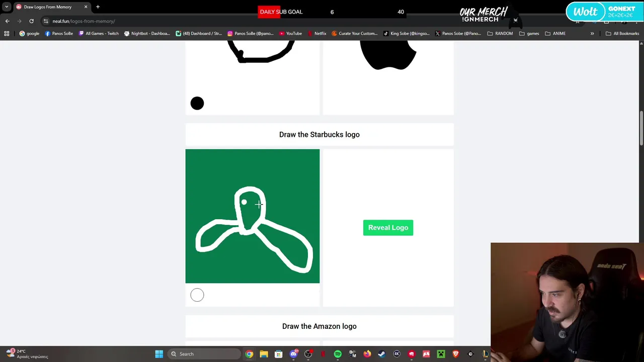The width and height of the screenshot is (644, 362).
Task: Open the Chrome apps grid icon
Action: pyautogui.click(x=7, y=34)
